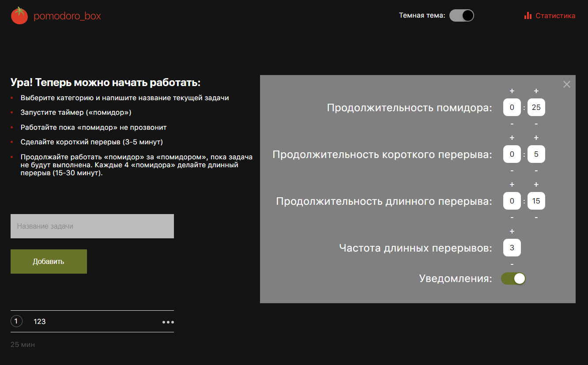Increase long break hours with plus
Image resolution: width=588 pixels, height=365 pixels.
[x=512, y=184]
